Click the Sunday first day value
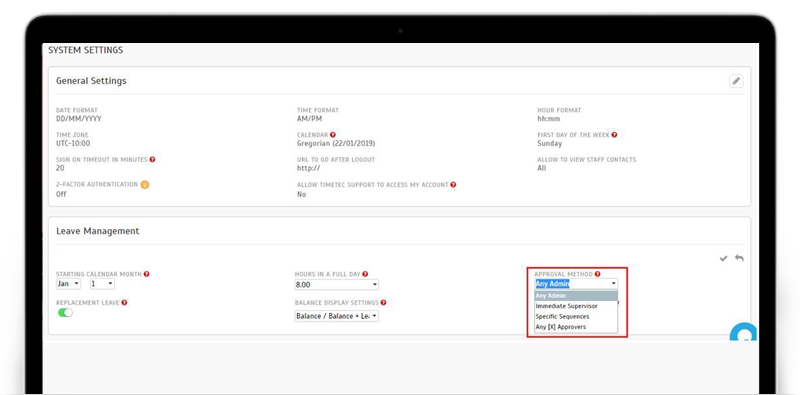800x395 pixels. [549, 144]
